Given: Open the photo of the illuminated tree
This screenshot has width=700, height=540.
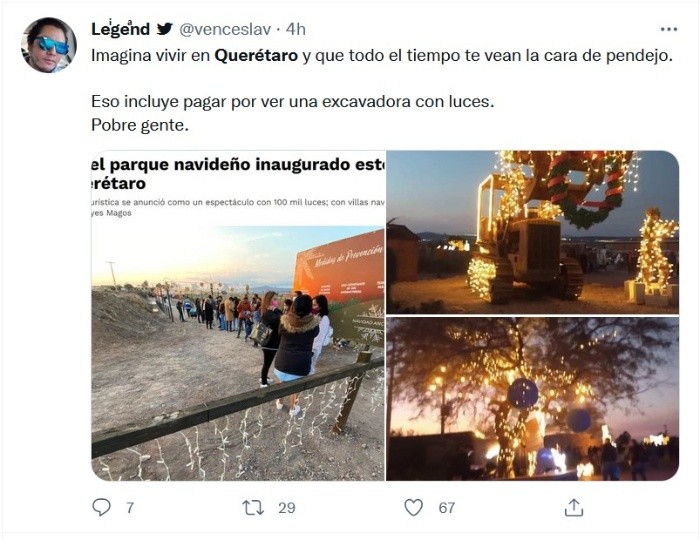Looking at the screenshot, I should click(x=533, y=399).
